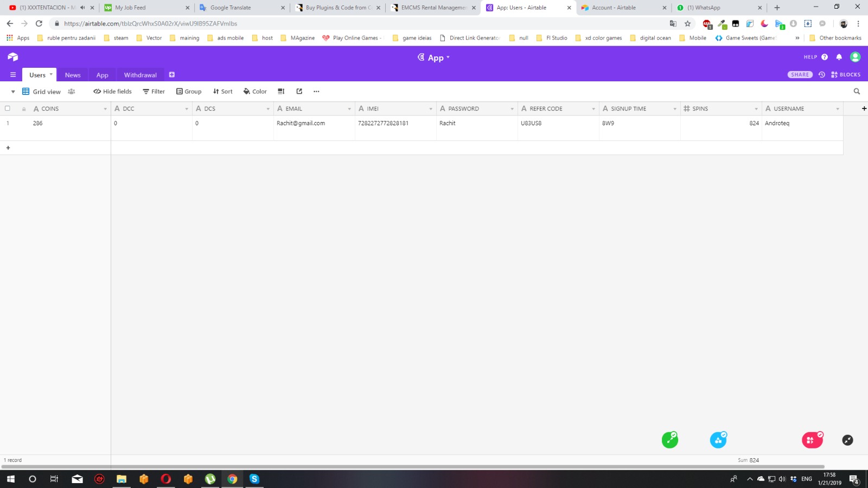Open the REFER CODE field dropdown
Viewport: 868px width, 488px height.
click(593, 109)
